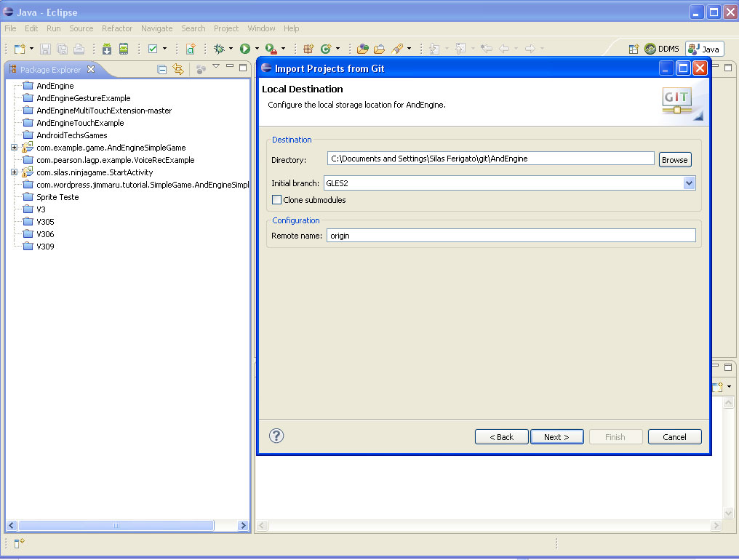
Task: Open the Navigate menu
Action: (156, 28)
